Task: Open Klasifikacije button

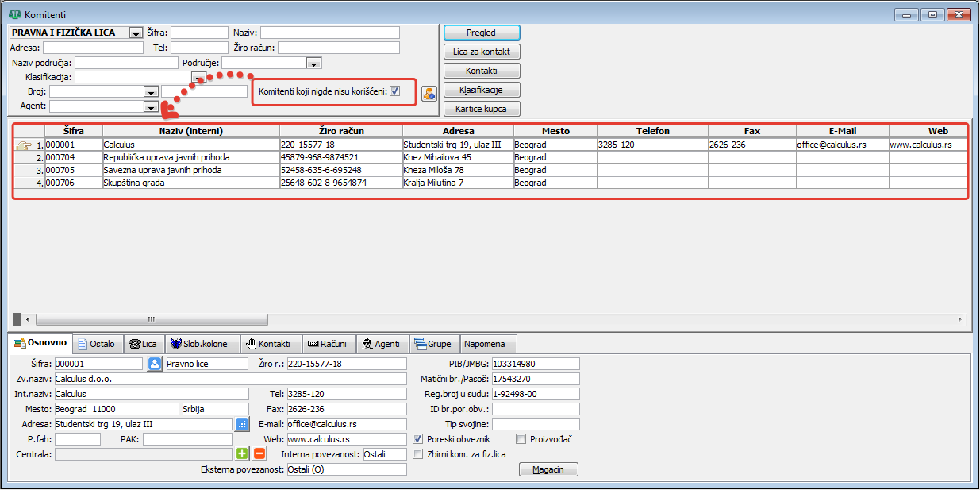Action: pos(482,90)
